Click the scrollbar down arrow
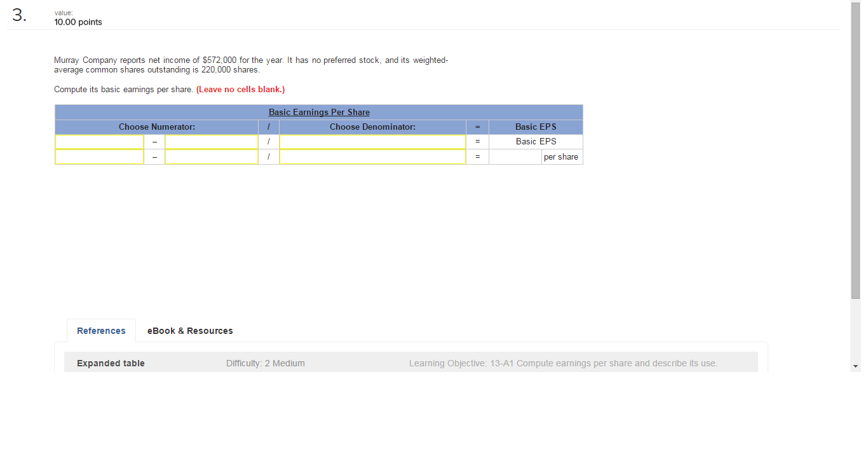Image resolution: width=868 pixels, height=463 pixels. click(855, 366)
